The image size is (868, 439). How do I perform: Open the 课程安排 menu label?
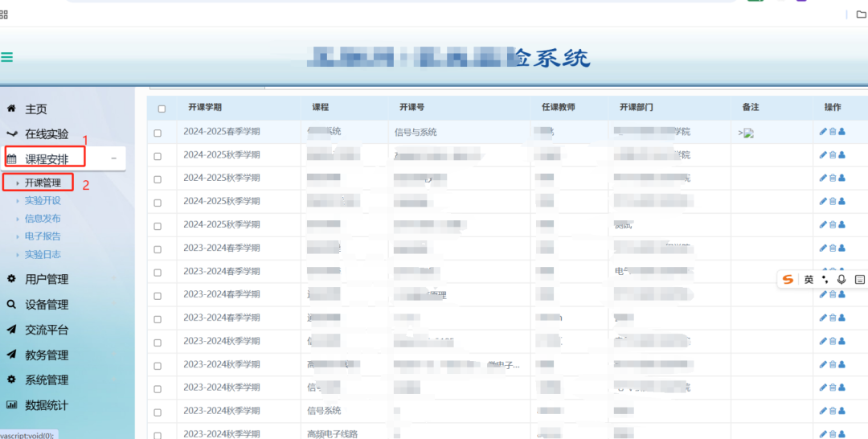pos(47,159)
